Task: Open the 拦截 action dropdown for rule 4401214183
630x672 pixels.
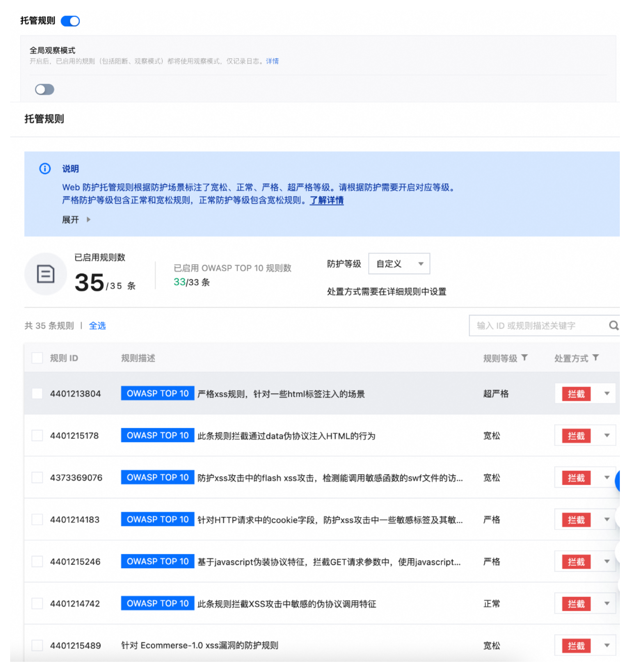Action: (x=585, y=520)
